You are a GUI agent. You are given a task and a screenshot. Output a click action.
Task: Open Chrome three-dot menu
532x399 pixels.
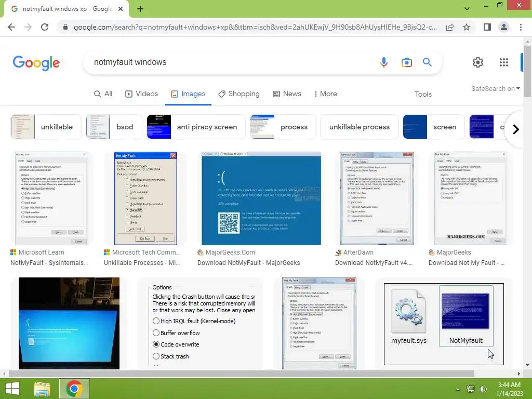coord(521,27)
